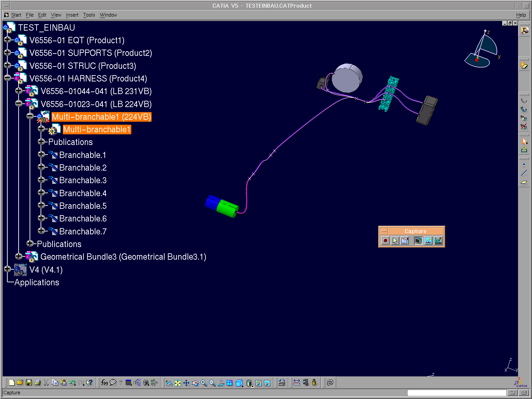532x399 pixels.
Task: Click the Save diskette icon
Action: point(29,383)
